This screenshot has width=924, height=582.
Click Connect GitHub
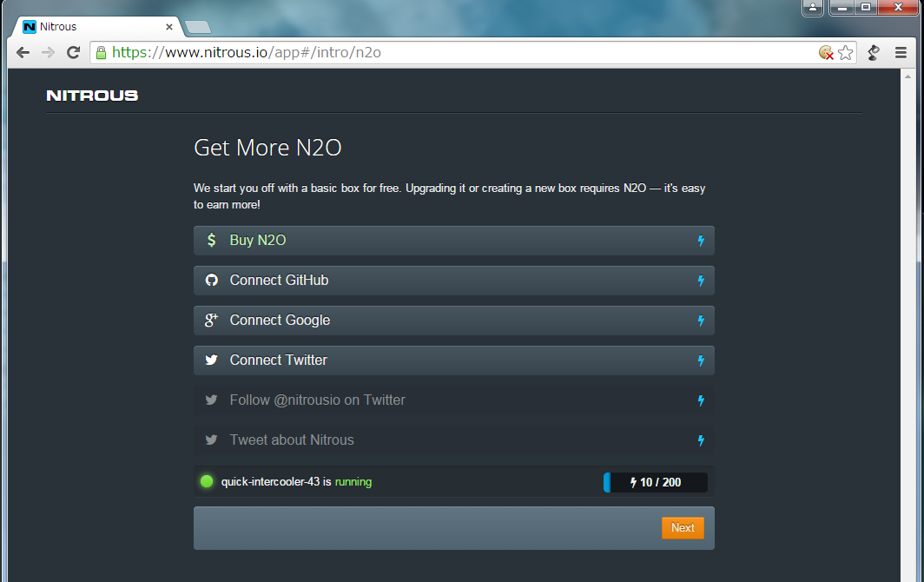pos(453,281)
